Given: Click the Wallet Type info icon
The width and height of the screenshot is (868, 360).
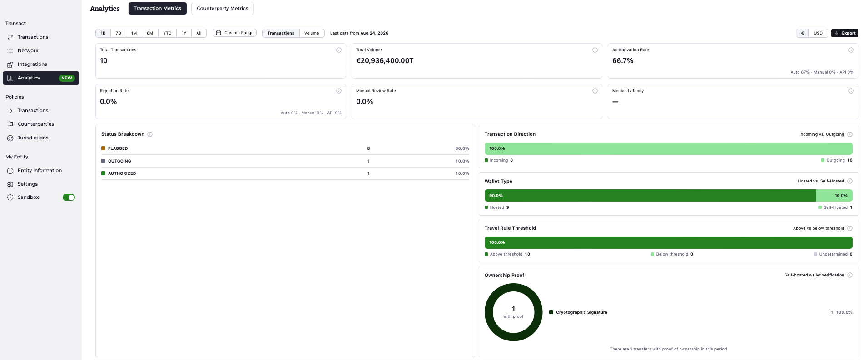Looking at the screenshot, I should 850,181.
